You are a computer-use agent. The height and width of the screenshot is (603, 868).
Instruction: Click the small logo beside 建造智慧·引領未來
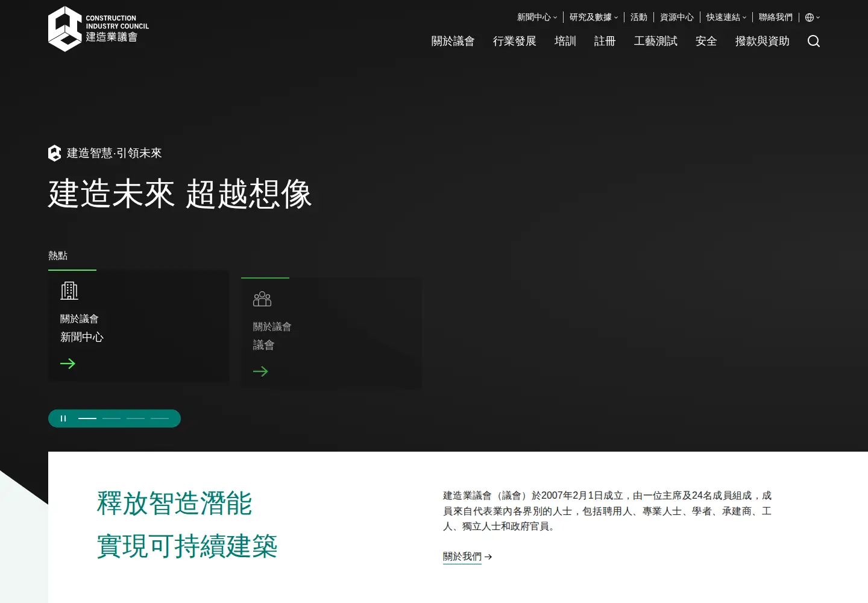click(54, 153)
